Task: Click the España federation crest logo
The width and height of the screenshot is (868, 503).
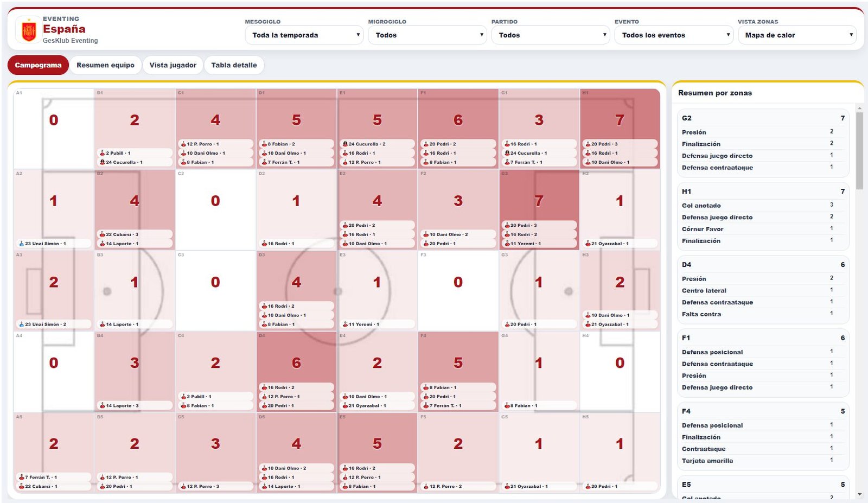Action: (29, 30)
